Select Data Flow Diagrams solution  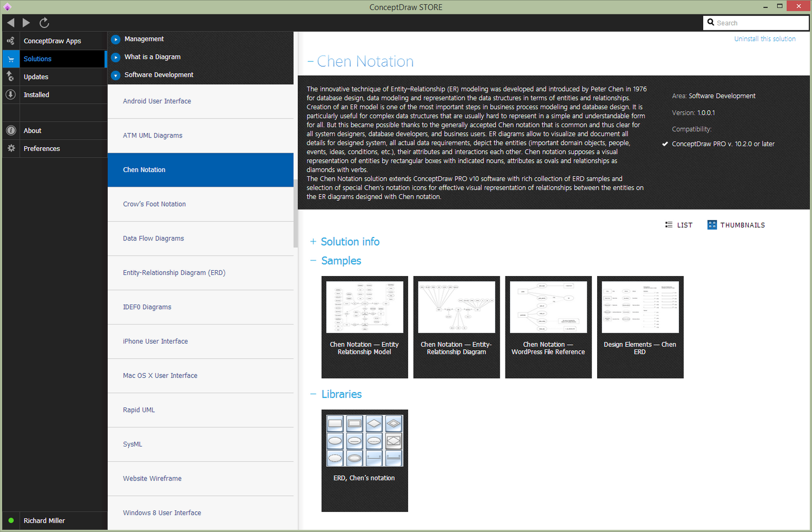tap(200, 238)
